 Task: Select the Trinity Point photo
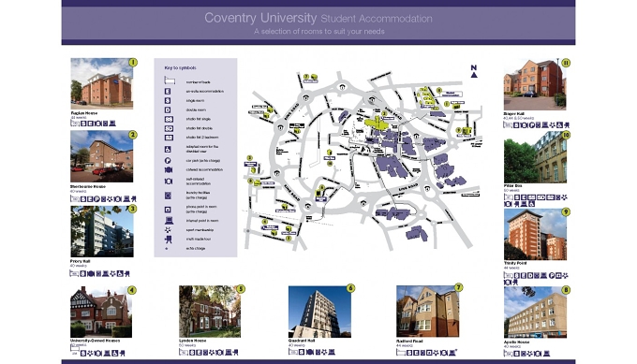coord(535,235)
